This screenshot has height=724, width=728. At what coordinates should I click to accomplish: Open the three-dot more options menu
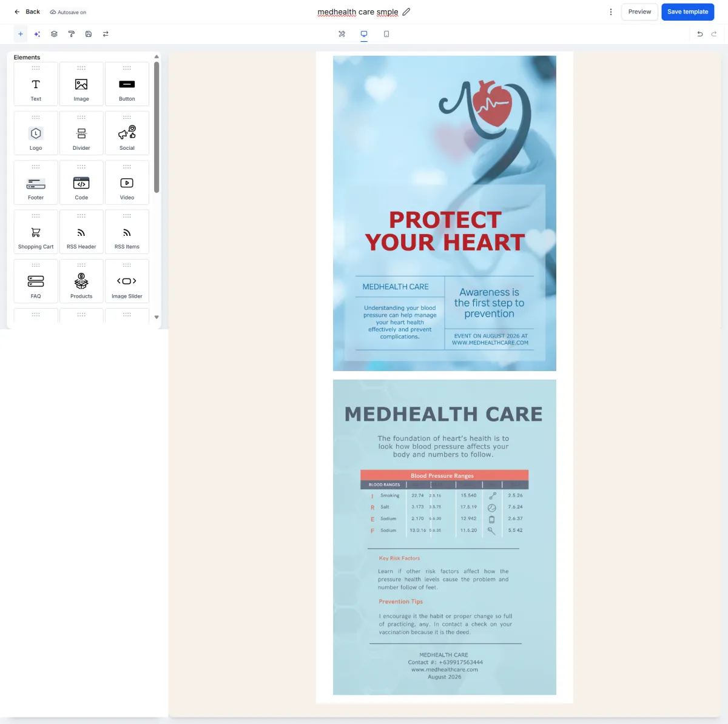pos(611,12)
